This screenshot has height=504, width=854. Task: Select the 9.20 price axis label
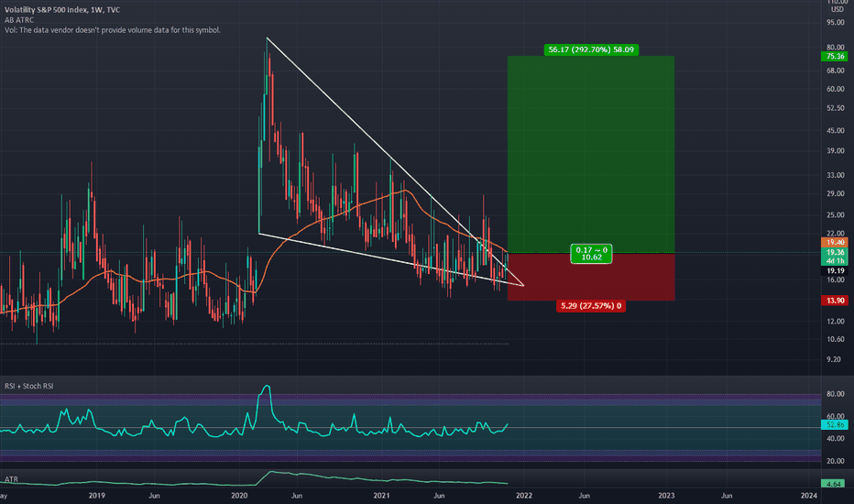(x=834, y=359)
